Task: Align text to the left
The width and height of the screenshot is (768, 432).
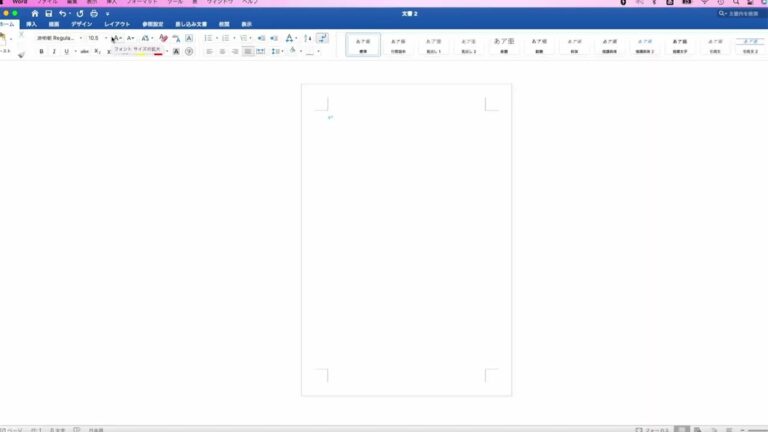Action: 209,51
